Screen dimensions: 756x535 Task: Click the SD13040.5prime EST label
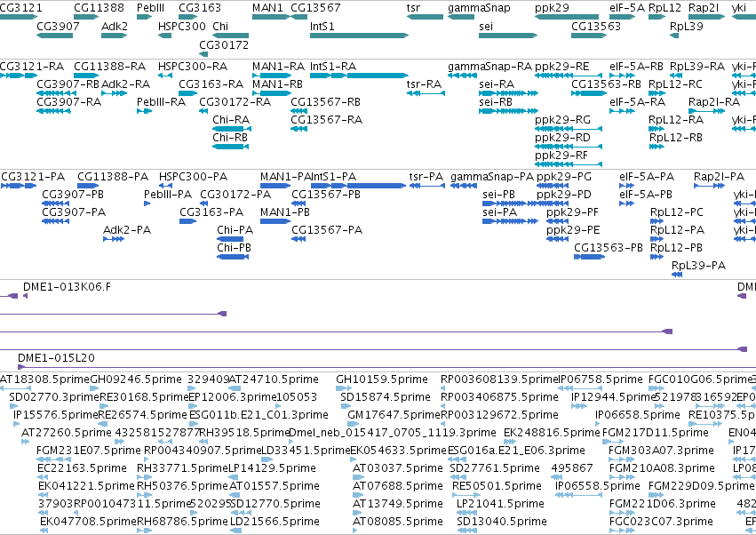coord(502,523)
